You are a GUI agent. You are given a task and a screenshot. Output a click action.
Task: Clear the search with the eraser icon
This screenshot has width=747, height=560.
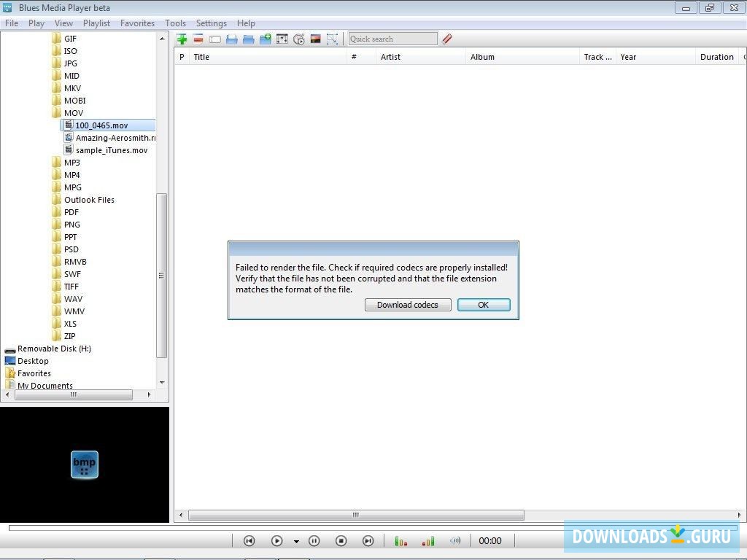447,39
